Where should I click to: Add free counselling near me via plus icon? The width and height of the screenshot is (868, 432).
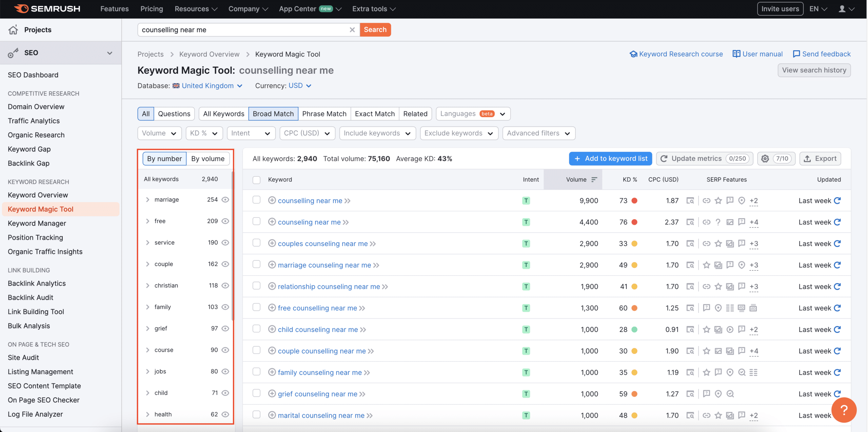pyautogui.click(x=272, y=308)
